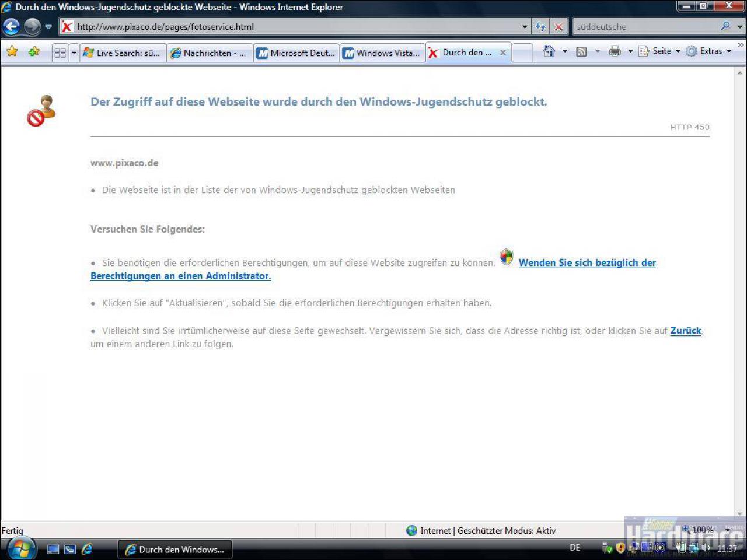747x560 pixels.
Task: Click the browser Forward arrow button
Action: 32,26
